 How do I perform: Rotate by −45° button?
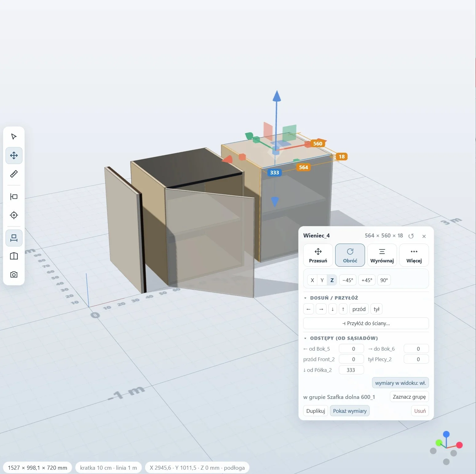tap(348, 280)
